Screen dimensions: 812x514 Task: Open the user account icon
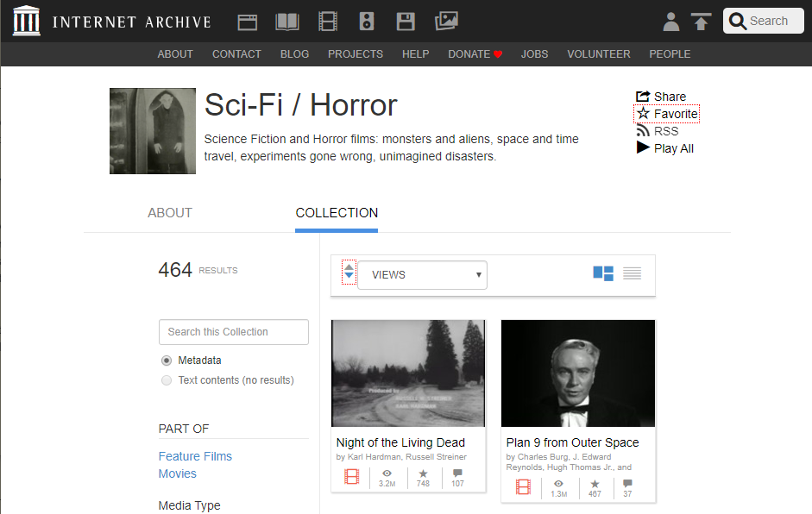(671, 22)
